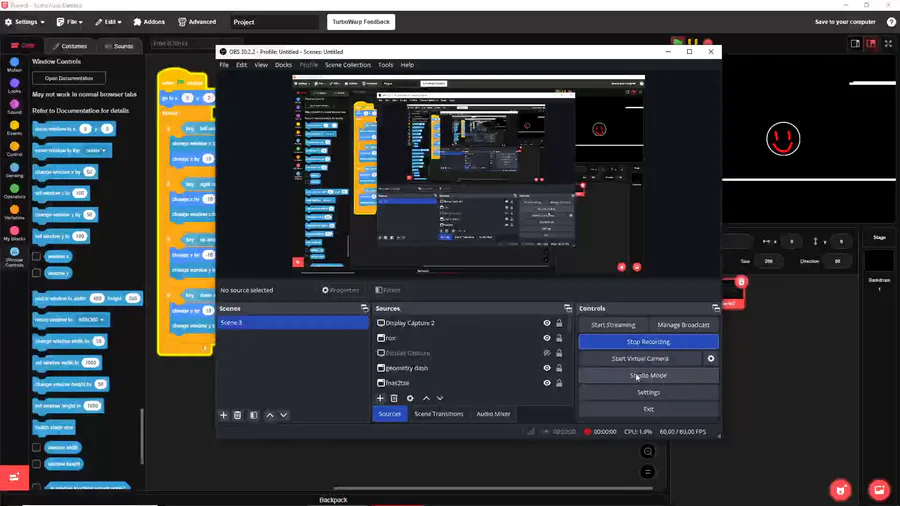Toggle lock on Display Capture 2 source
This screenshot has height=506, width=900.
point(559,323)
